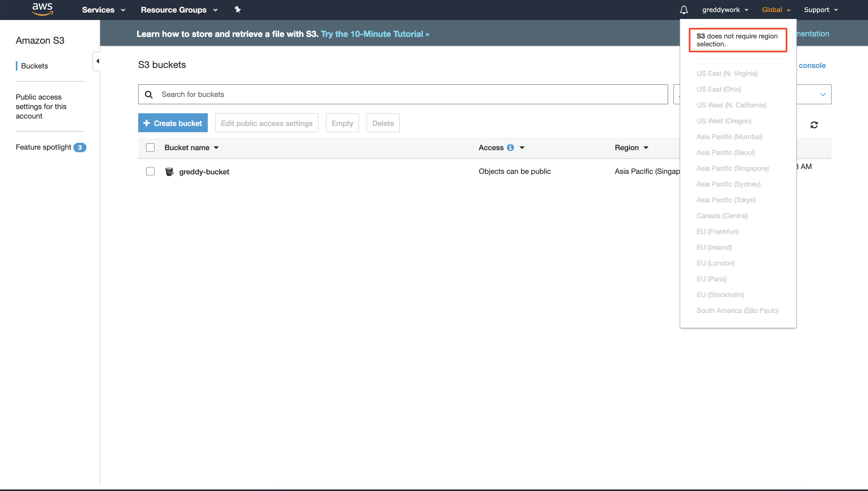Click the Access info icon
Viewport: 868px width, 491px height.
[510, 147]
